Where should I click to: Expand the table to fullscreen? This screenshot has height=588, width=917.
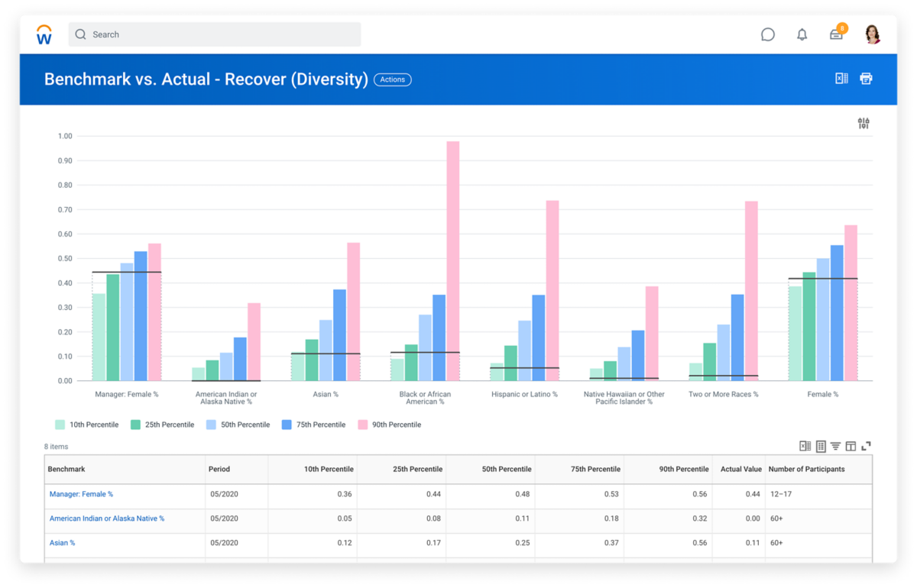(866, 445)
